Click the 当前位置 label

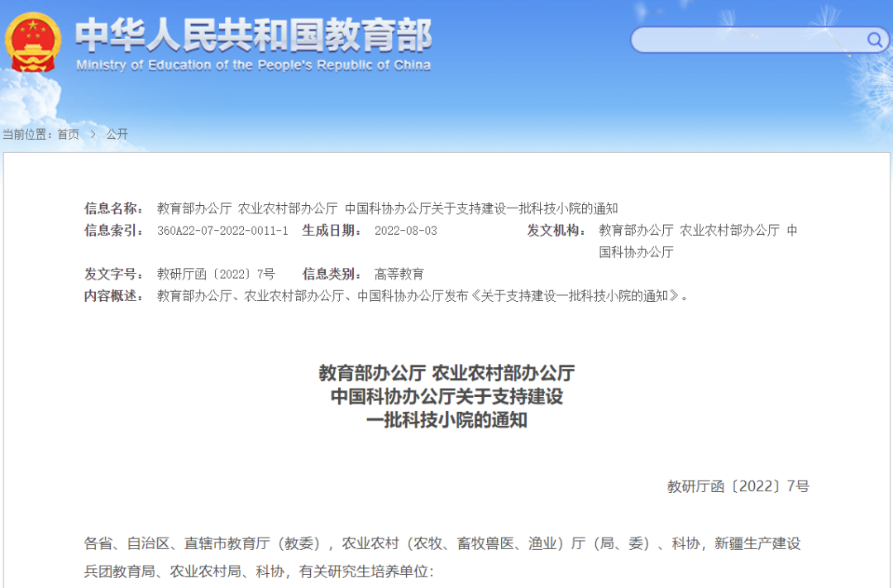tap(26, 134)
